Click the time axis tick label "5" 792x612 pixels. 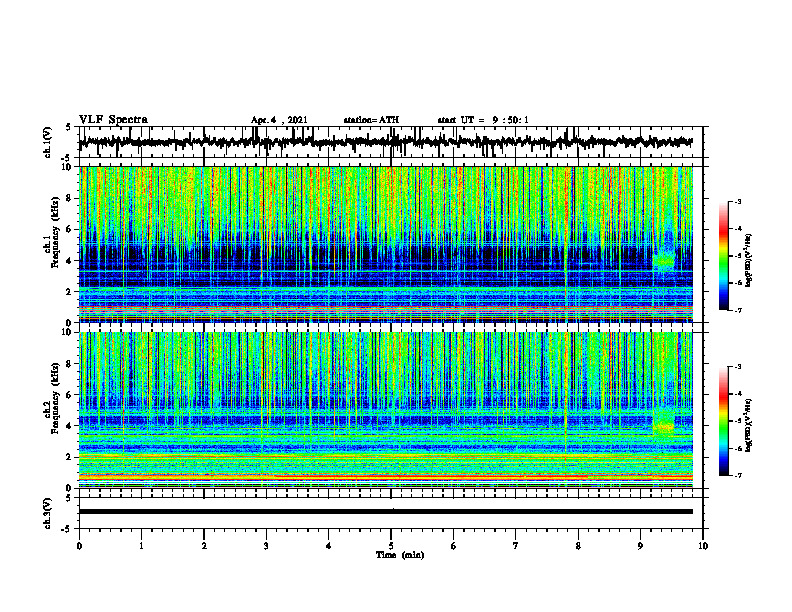(x=391, y=546)
